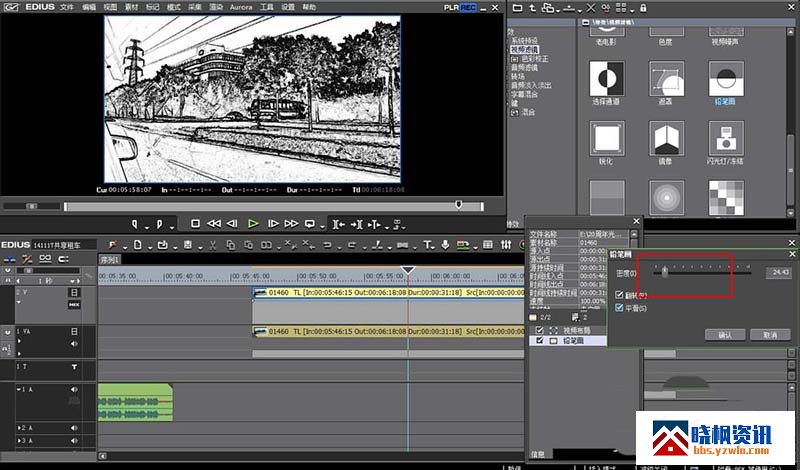Open the 文件 menu

[x=66, y=7]
